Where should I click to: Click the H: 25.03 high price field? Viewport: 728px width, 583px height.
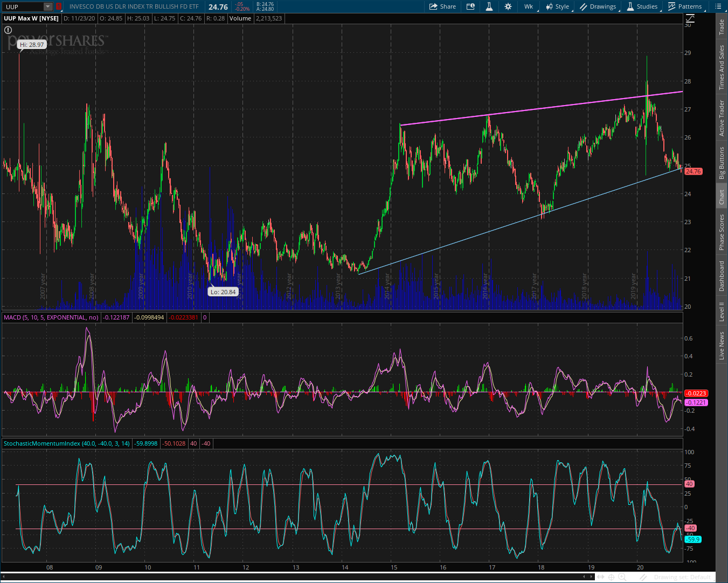point(138,18)
